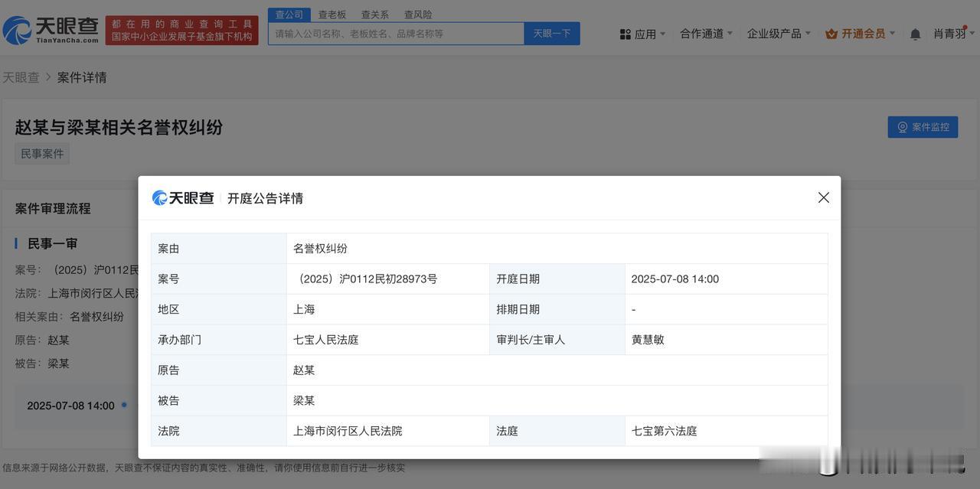Image resolution: width=980 pixels, height=489 pixels.
Task: Select the 查关系 search tab
Action: click(x=375, y=15)
